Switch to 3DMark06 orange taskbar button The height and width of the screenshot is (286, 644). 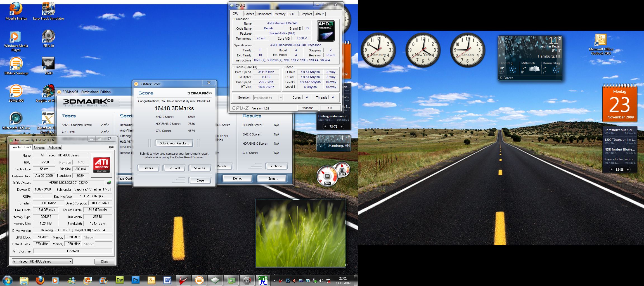(199, 280)
